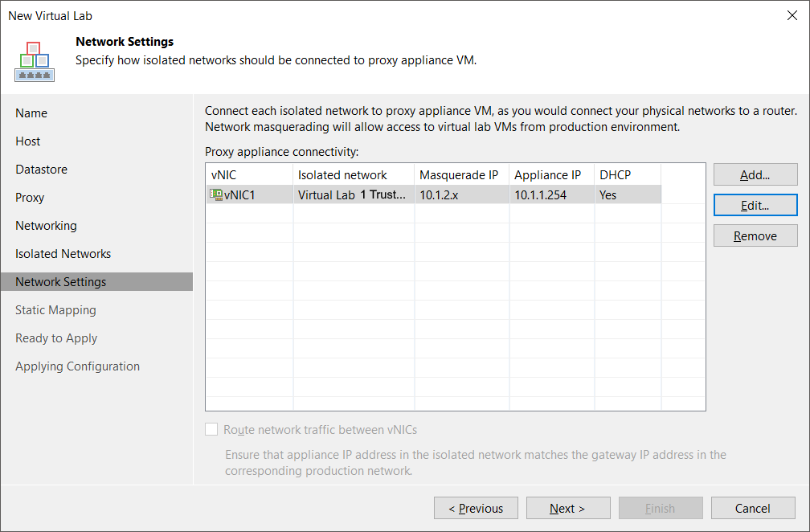Click the Virtual Lab 1 Trust... cell

pos(354,194)
